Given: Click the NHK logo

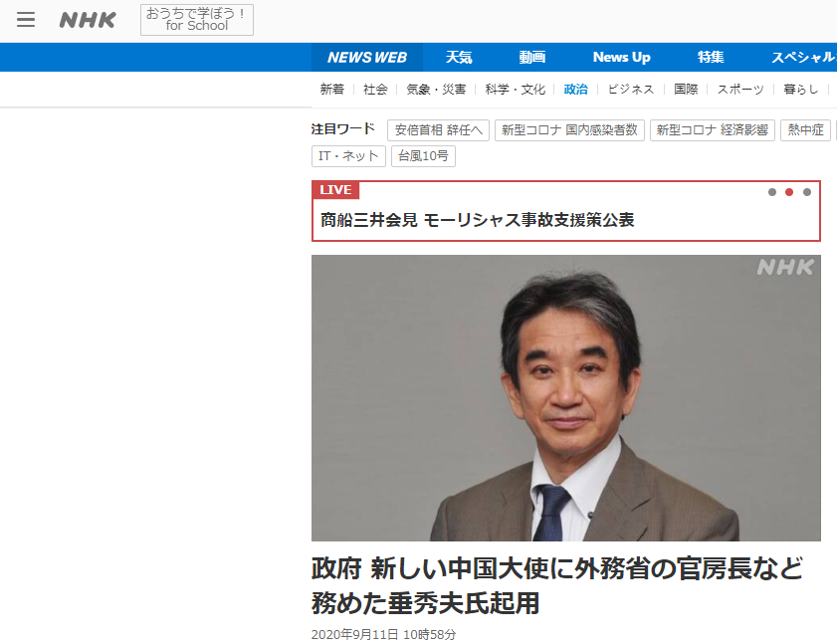Looking at the screenshot, I should click(x=88, y=20).
